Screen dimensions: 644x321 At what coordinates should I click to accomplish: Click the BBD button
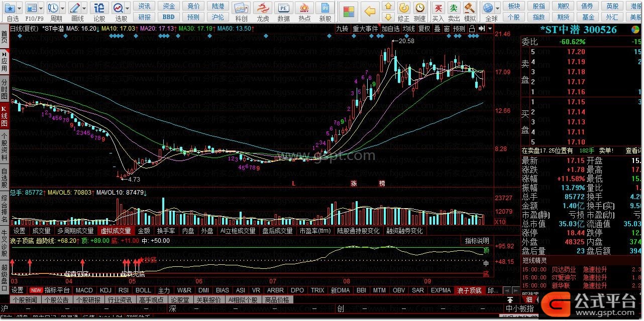(x=169, y=17)
